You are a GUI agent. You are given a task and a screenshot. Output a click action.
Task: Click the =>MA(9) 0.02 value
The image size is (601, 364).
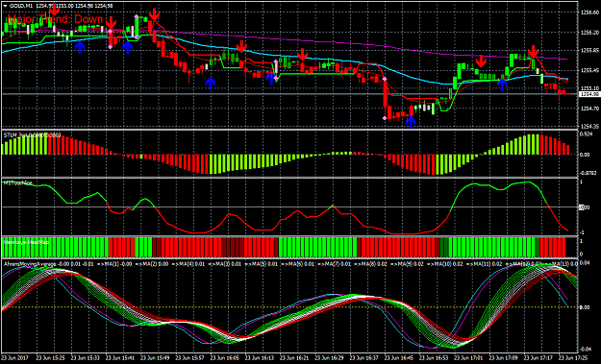[408, 264]
